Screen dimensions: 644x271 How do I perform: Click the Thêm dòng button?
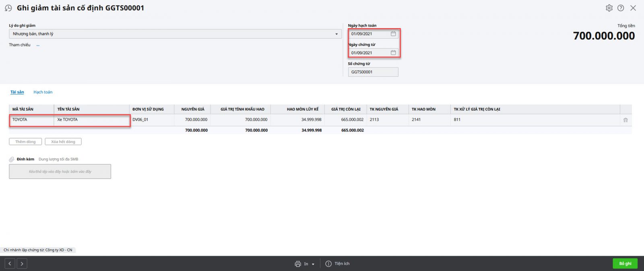(25, 142)
